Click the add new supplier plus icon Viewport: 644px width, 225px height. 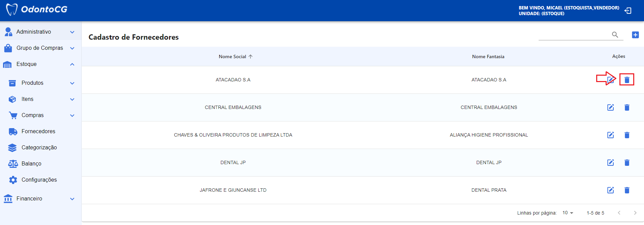[x=635, y=35]
